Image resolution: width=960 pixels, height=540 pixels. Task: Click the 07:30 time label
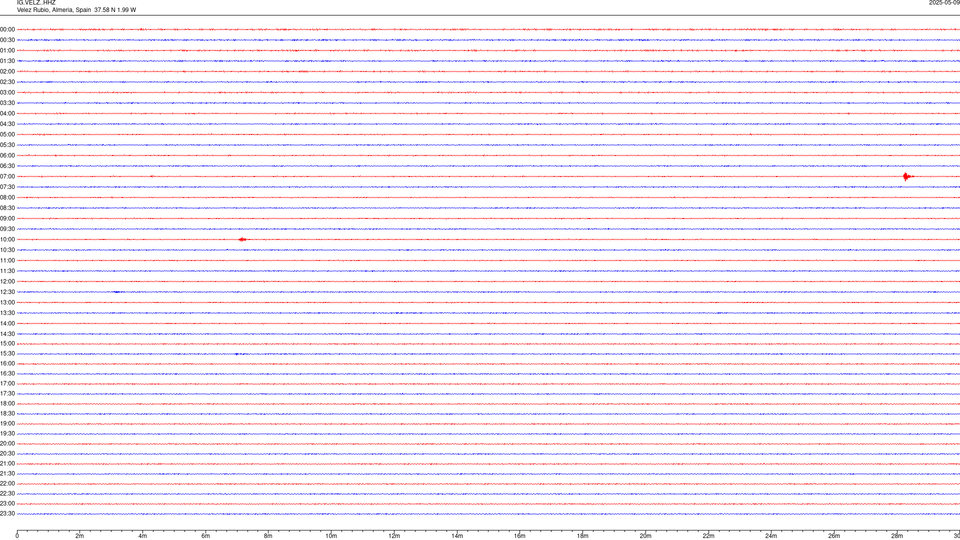click(7, 187)
